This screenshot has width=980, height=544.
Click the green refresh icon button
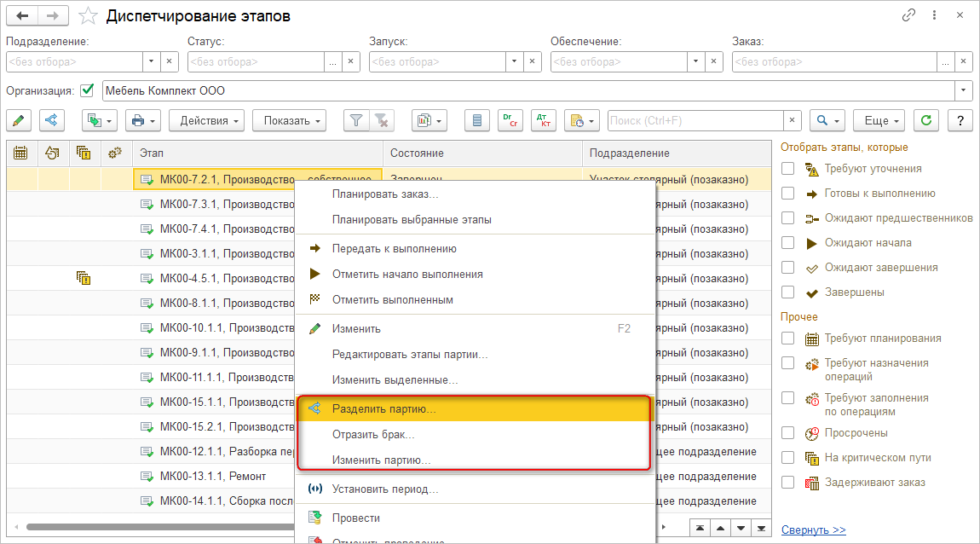[x=925, y=121]
